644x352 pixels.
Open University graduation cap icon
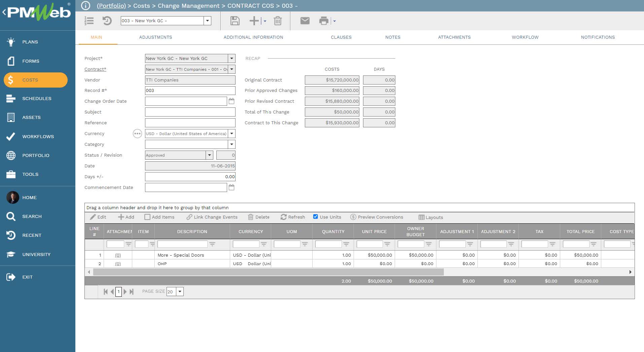[11, 254]
